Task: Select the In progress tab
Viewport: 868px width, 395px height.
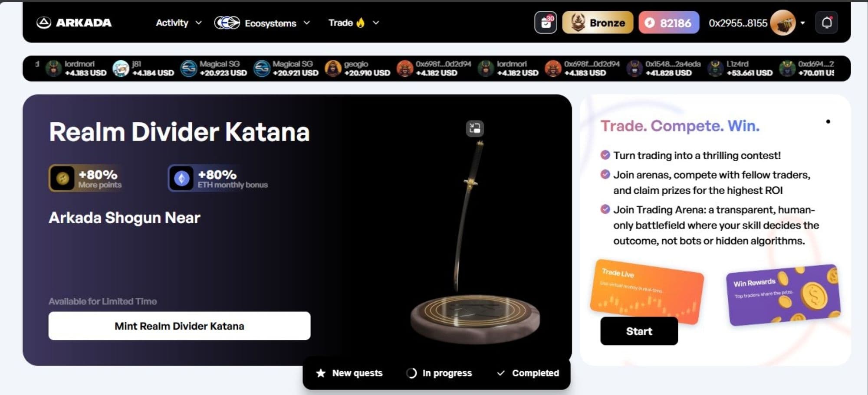Action: click(439, 373)
